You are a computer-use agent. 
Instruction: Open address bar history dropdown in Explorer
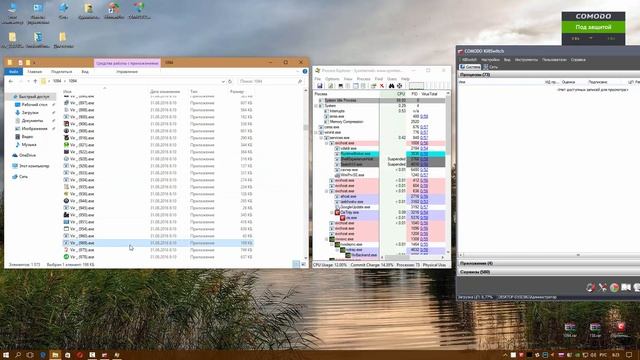[223, 81]
